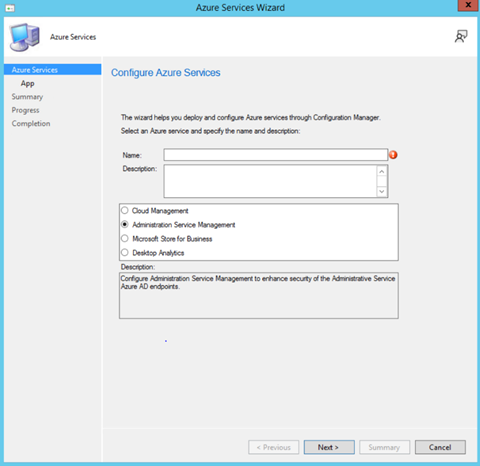Open the App step in sidebar

coord(28,83)
